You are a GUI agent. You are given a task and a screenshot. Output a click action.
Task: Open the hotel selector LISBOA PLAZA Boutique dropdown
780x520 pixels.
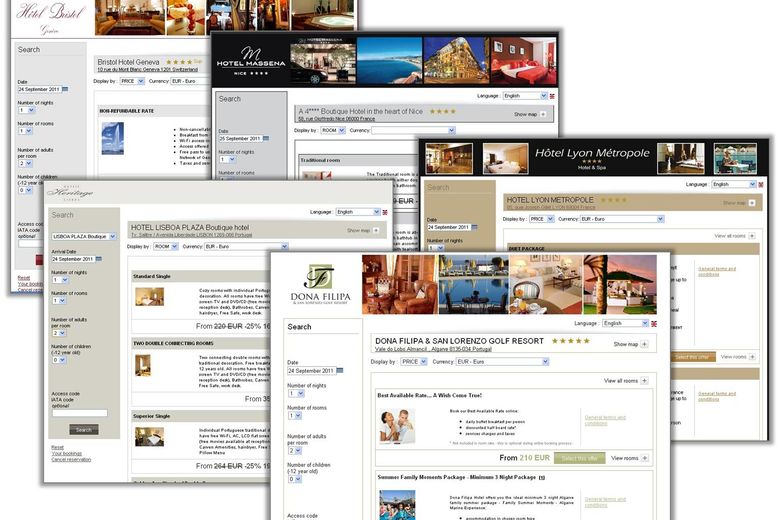click(x=84, y=236)
